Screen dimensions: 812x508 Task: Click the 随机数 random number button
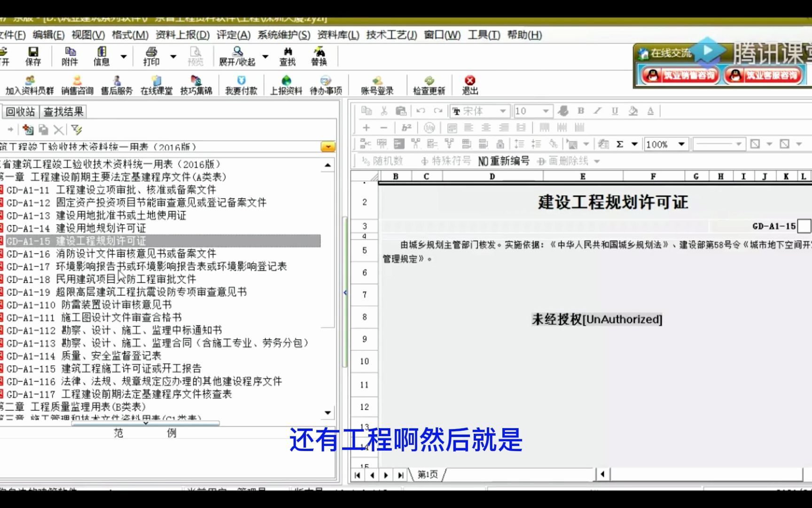pyautogui.click(x=383, y=161)
